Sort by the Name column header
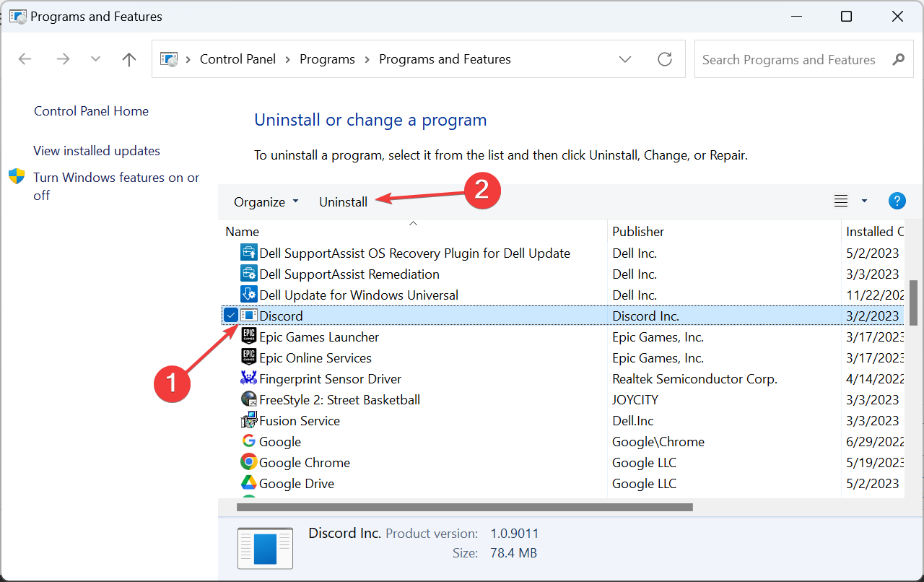924x582 pixels. click(x=413, y=231)
